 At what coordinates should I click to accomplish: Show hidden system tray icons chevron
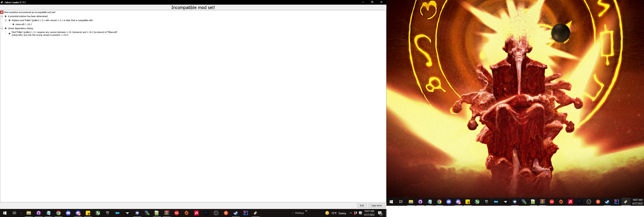coord(351,213)
